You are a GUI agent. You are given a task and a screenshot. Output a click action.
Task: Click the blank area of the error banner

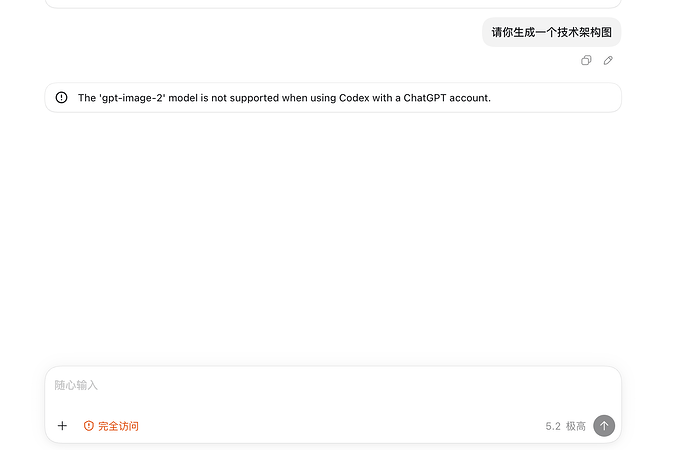tap(554, 98)
